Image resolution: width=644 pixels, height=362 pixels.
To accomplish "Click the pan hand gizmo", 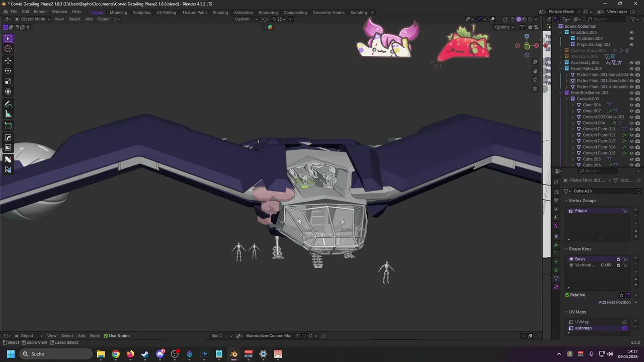I will click(535, 71).
